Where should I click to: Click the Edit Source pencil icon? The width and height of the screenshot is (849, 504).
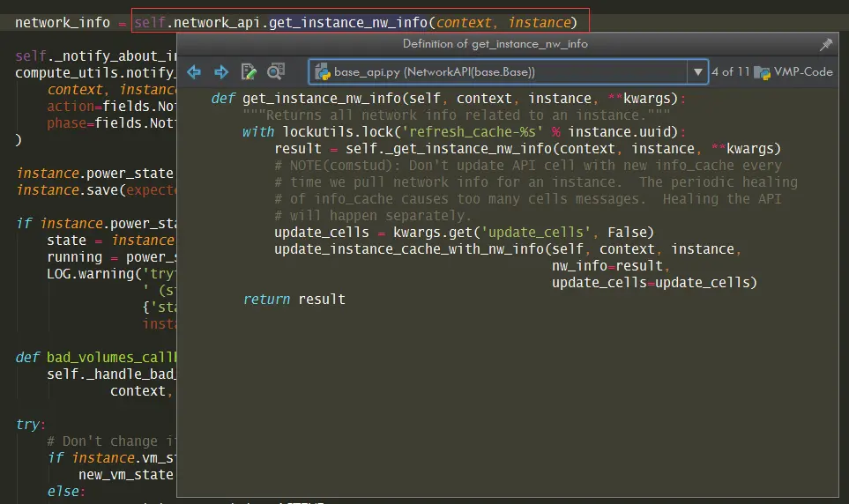[249, 71]
